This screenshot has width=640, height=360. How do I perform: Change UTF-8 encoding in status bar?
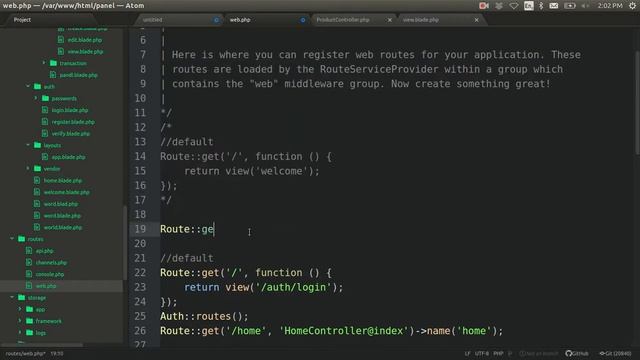(482, 353)
